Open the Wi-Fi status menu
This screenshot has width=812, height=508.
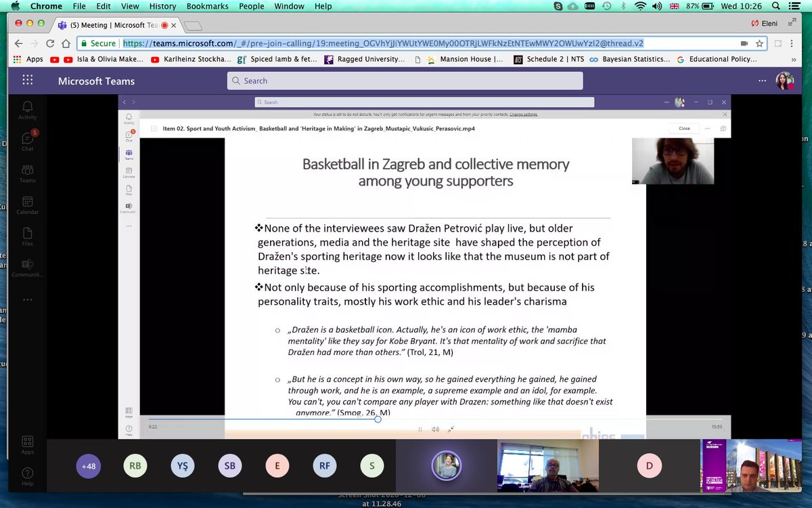tap(640, 6)
